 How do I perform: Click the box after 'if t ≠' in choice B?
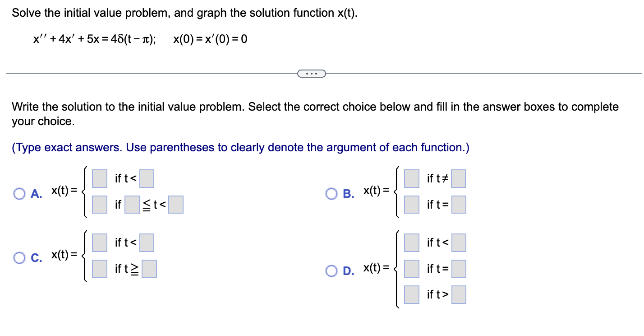click(x=459, y=178)
